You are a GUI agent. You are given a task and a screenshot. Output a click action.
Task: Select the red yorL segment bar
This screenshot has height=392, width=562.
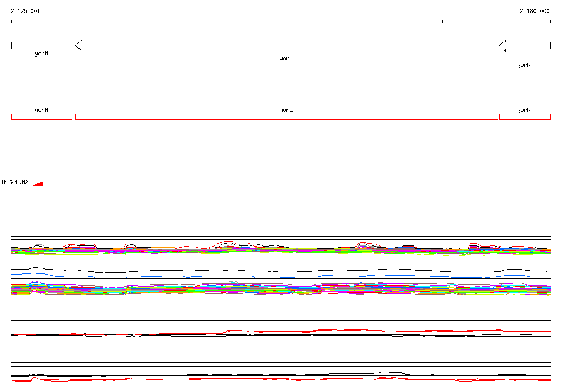click(x=286, y=116)
